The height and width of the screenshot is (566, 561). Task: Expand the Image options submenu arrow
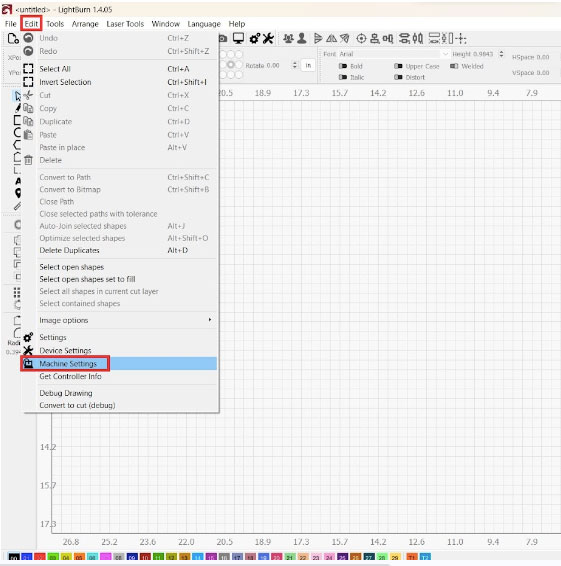pos(210,319)
